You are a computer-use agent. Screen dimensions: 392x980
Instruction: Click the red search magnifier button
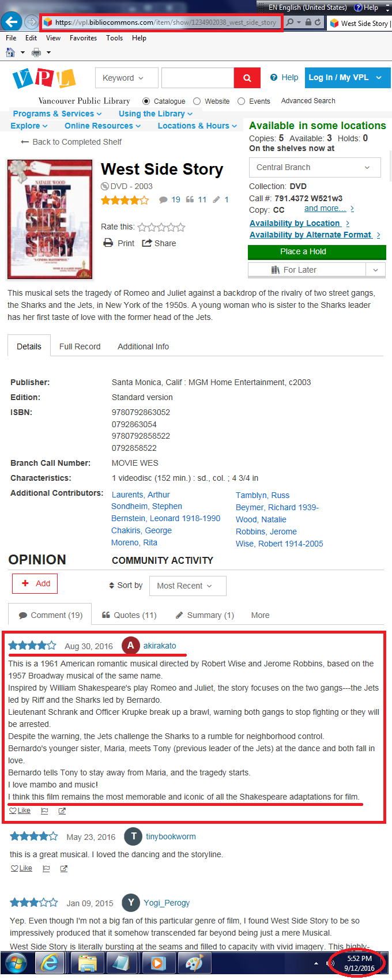247,78
